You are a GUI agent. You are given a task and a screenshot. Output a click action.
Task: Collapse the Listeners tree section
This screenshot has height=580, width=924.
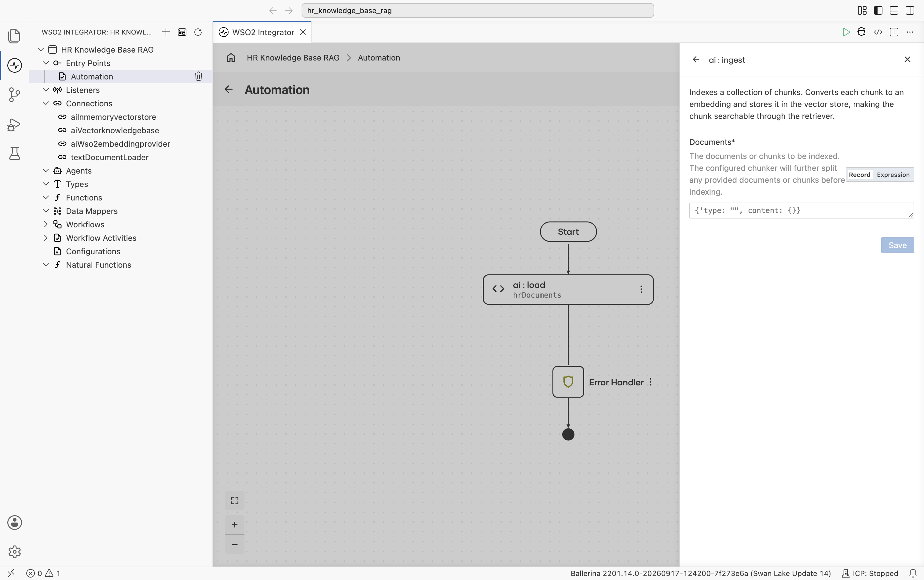(46, 90)
